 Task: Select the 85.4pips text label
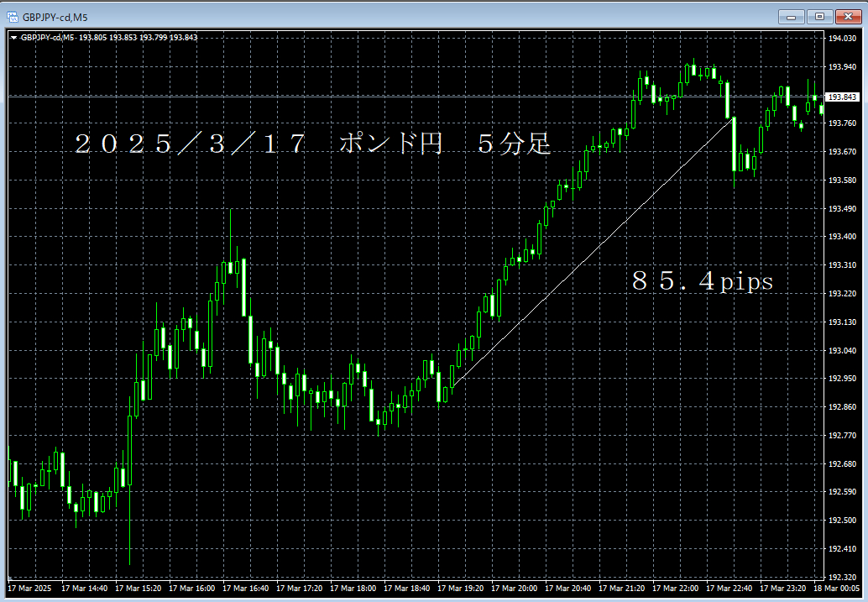click(x=703, y=280)
